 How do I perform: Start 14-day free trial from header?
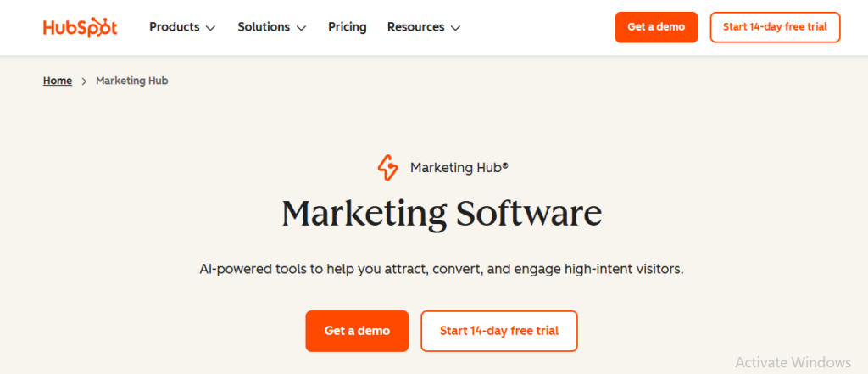coord(775,27)
